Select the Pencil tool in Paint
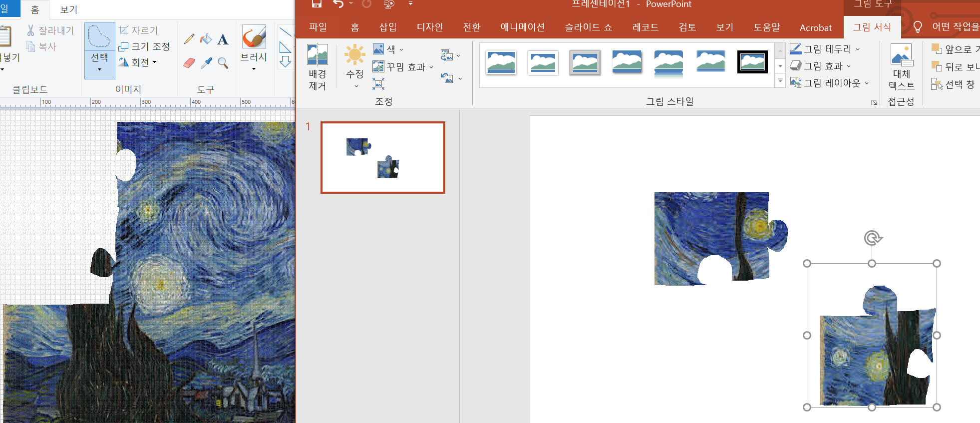This screenshot has width=980, height=423. coord(189,39)
